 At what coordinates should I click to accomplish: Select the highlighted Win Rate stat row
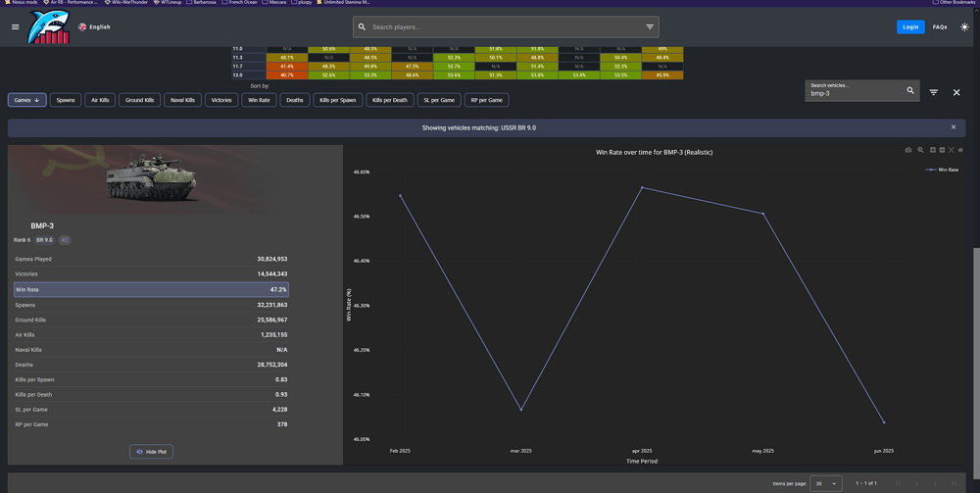pyautogui.click(x=151, y=290)
